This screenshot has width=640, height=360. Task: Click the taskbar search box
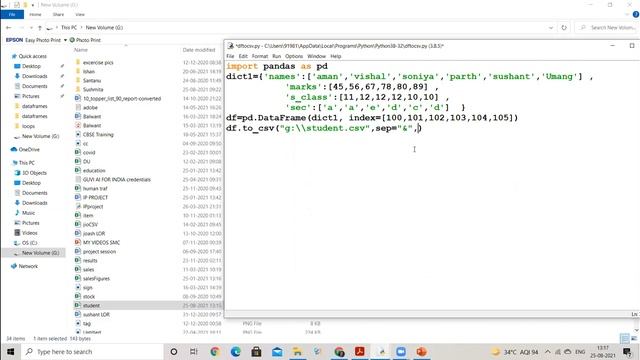pos(93,351)
